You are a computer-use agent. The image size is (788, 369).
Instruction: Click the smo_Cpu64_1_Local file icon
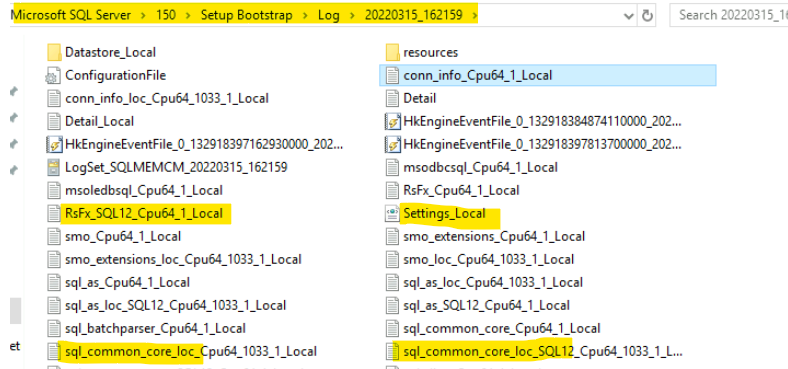coord(53,236)
